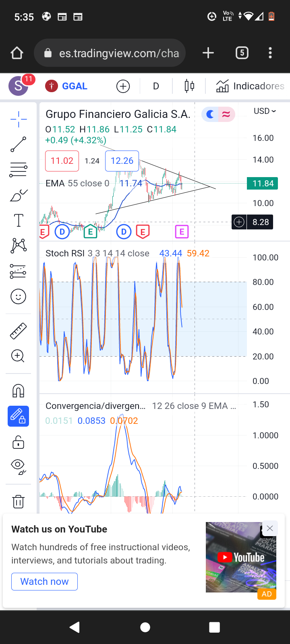Remove drawings with the trash icon
The width and height of the screenshot is (290, 644).
point(18,502)
